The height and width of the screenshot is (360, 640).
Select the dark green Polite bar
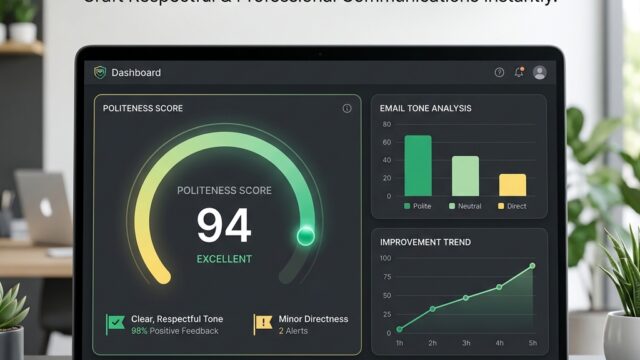418,166
